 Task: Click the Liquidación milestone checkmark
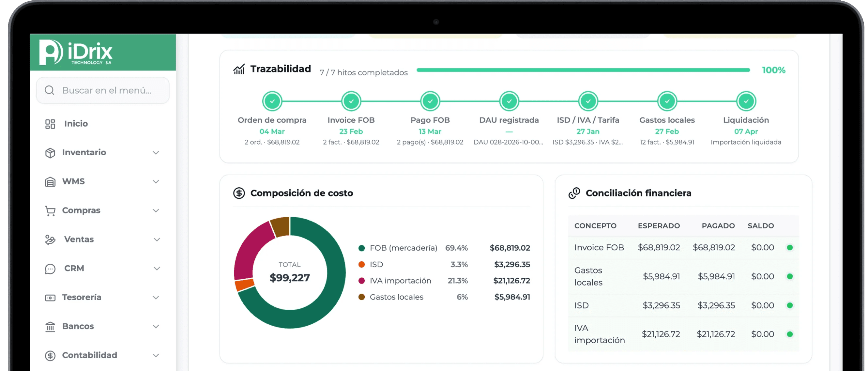[746, 101]
